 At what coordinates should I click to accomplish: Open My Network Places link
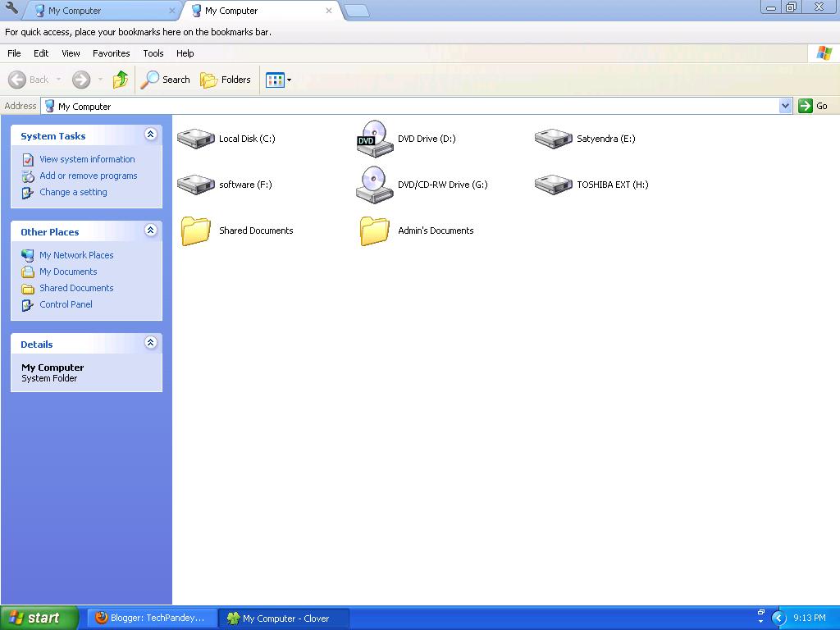point(76,255)
